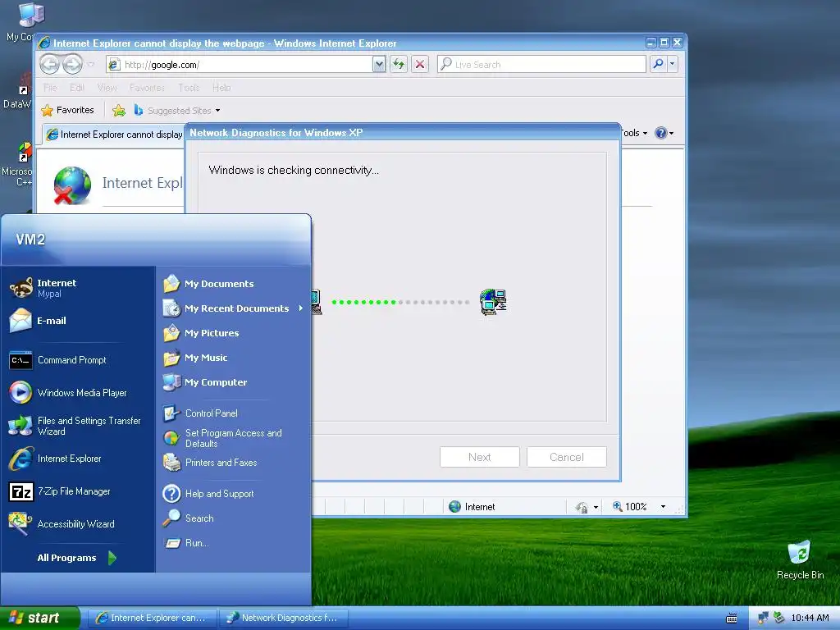The height and width of the screenshot is (630, 840).
Task: Open the Suggested Sites dropdown
Action: click(x=217, y=111)
